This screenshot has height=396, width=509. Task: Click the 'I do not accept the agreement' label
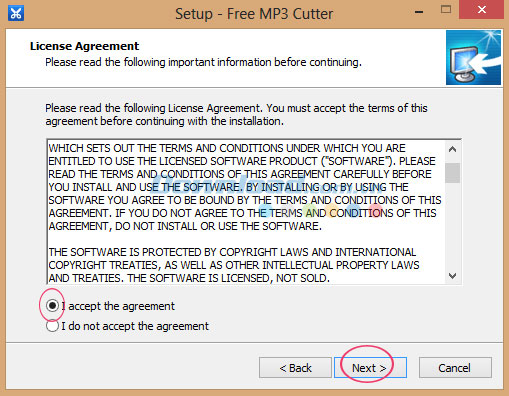coord(135,326)
